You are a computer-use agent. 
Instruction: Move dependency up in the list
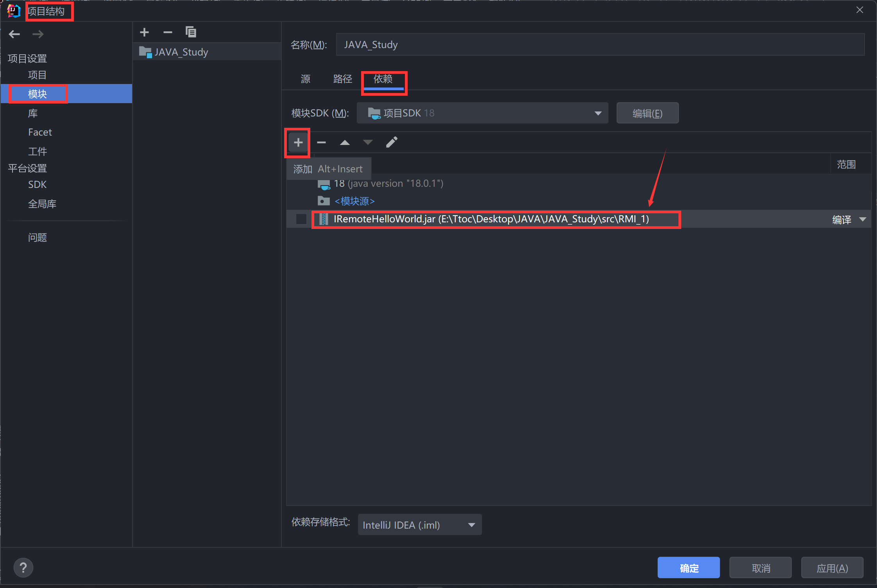(x=345, y=143)
